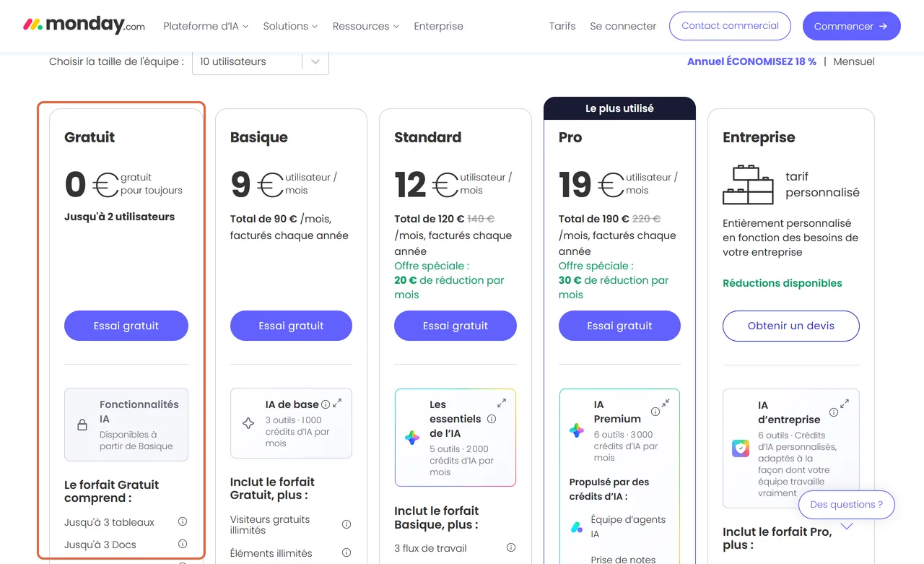Viewport: 924px width, 564px height.
Task: Click info icon for Jusqu'à 3 tableaux
Action: [183, 521]
